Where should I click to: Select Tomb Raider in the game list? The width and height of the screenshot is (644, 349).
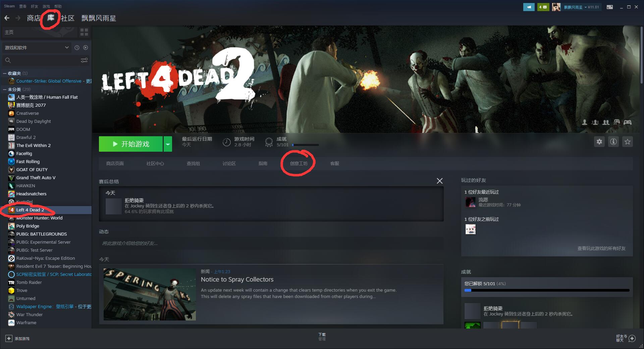[x=46, y=282]
